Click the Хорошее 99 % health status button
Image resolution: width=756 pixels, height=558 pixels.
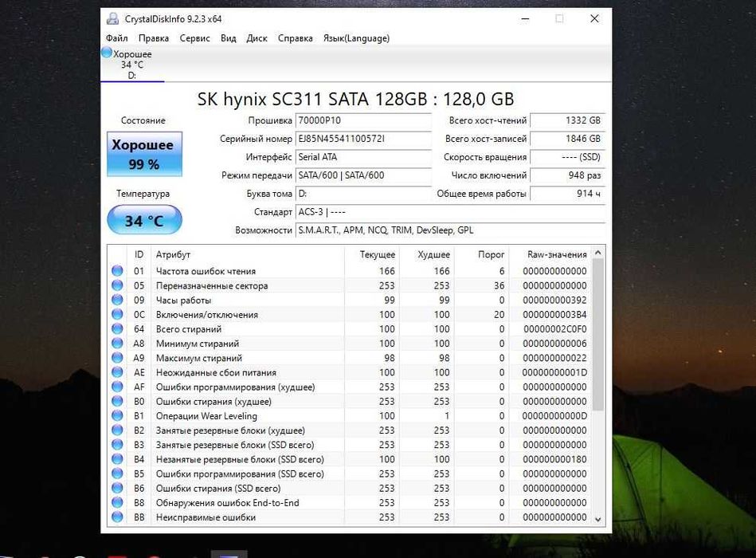(x=144, y=154)
